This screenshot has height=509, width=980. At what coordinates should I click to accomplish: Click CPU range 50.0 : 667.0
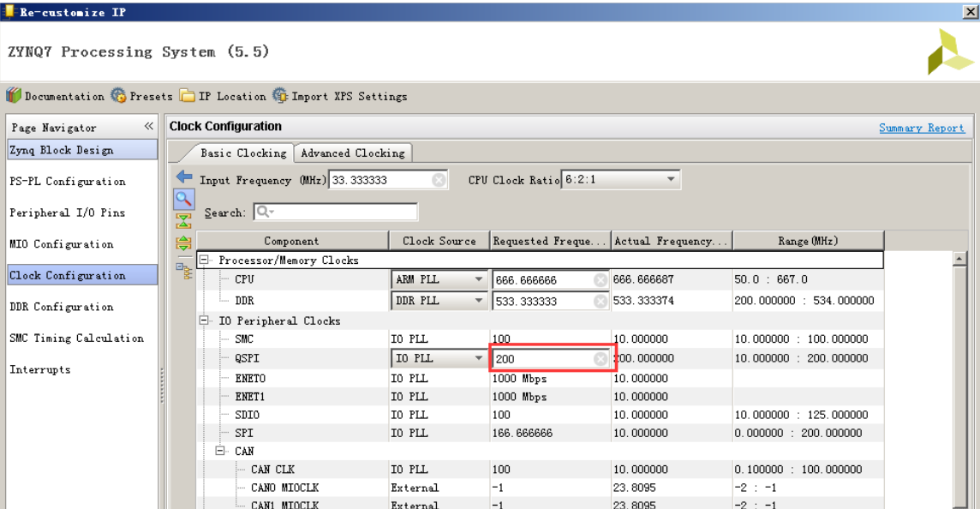tap(771, 279)
